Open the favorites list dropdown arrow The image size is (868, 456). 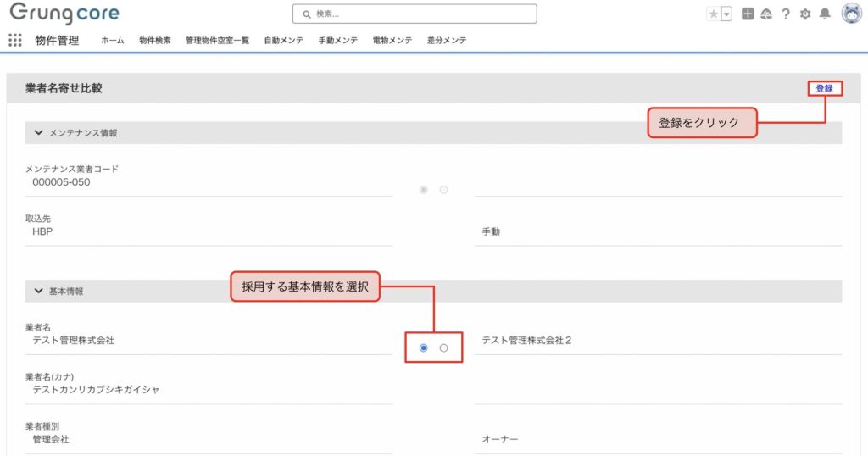726,14
